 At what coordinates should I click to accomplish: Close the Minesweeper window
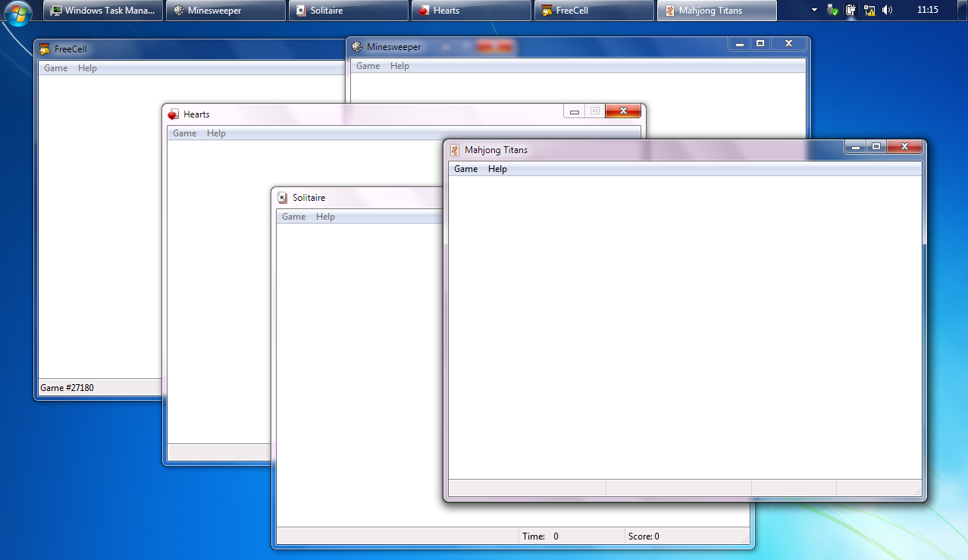[788, 44]
